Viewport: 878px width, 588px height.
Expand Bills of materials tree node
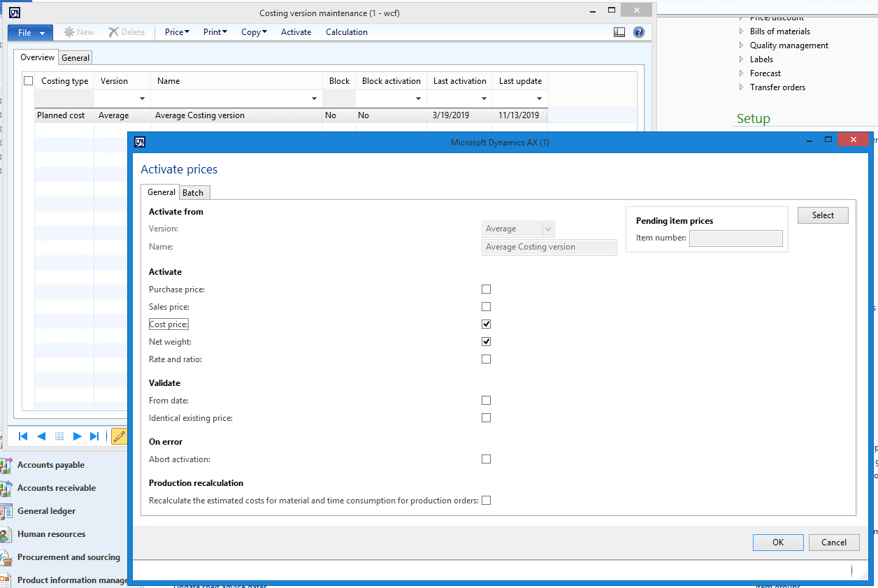(x=742, y=31)
